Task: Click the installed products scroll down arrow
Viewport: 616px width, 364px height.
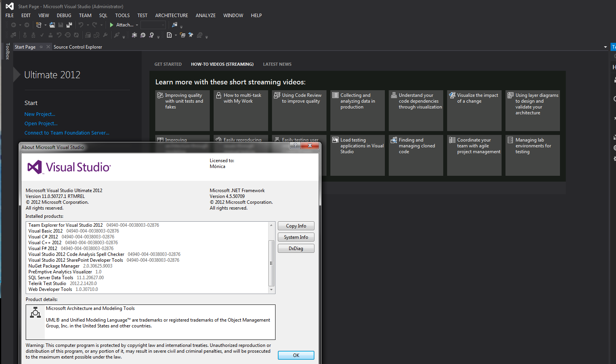Action: [271, 290]
